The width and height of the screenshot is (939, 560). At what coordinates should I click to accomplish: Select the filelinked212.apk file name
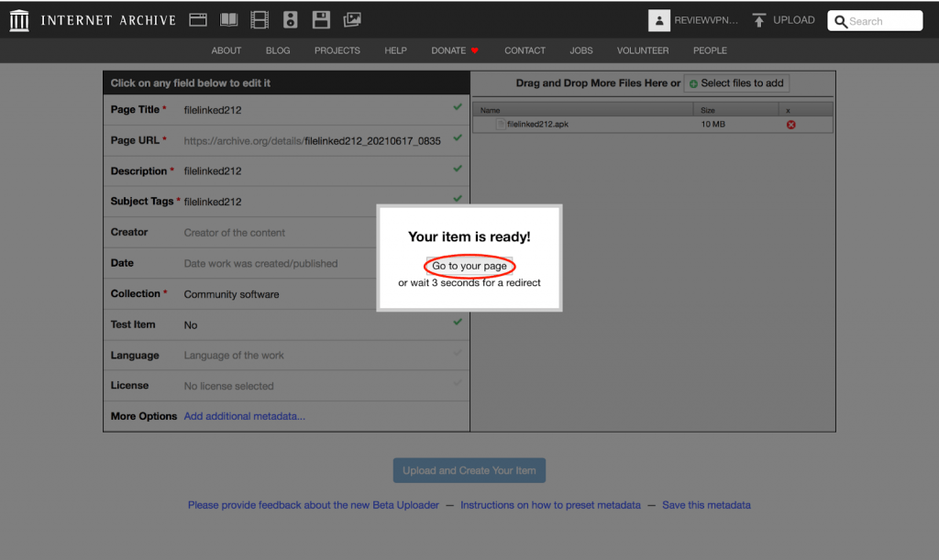(537, 125)
